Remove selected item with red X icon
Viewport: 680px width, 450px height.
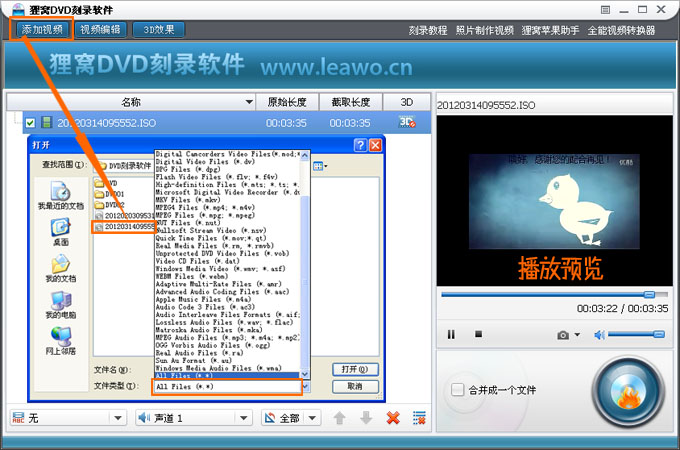(393, 417)
